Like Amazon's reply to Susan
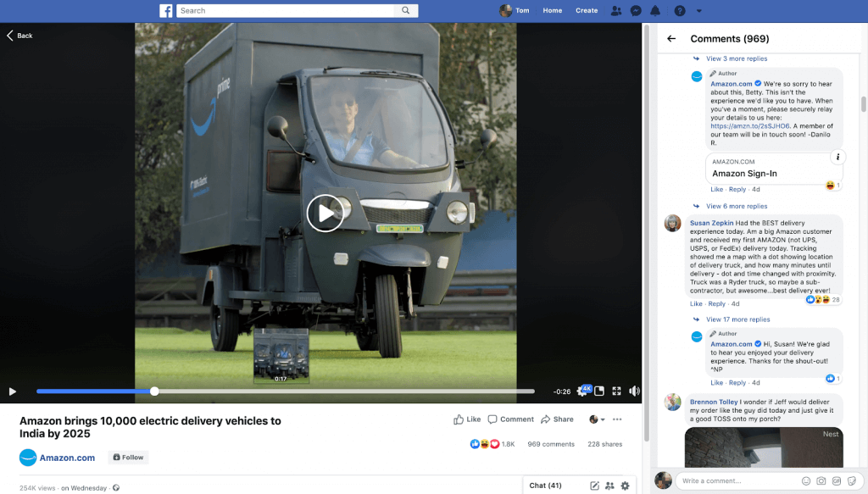 click(717, 383)
